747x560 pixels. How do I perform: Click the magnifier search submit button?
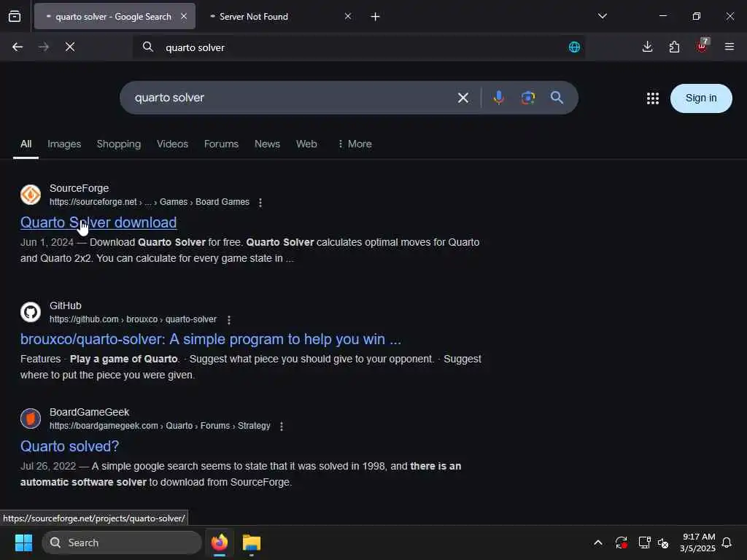point(557,98)
